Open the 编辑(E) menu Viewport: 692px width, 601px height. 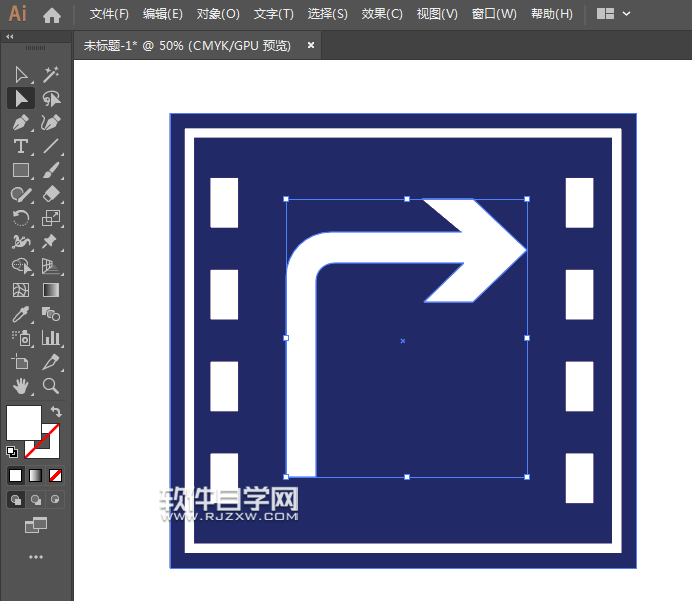tap(163, 14)
